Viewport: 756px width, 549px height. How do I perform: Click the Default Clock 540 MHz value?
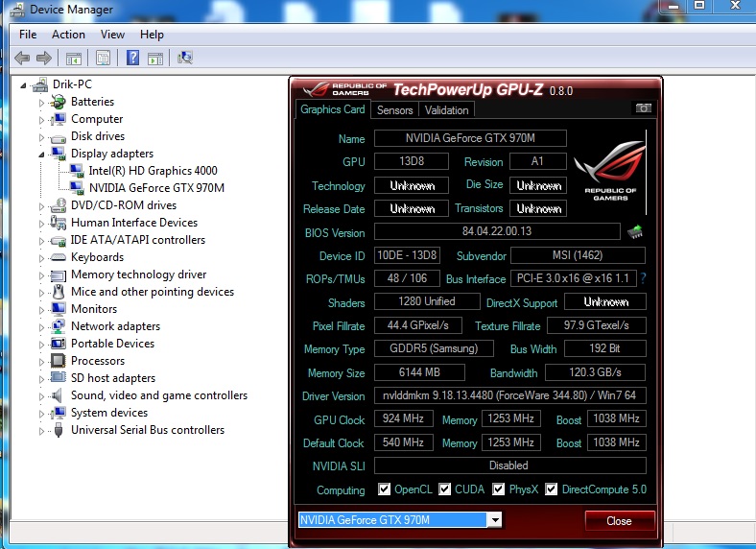(403, 442)
